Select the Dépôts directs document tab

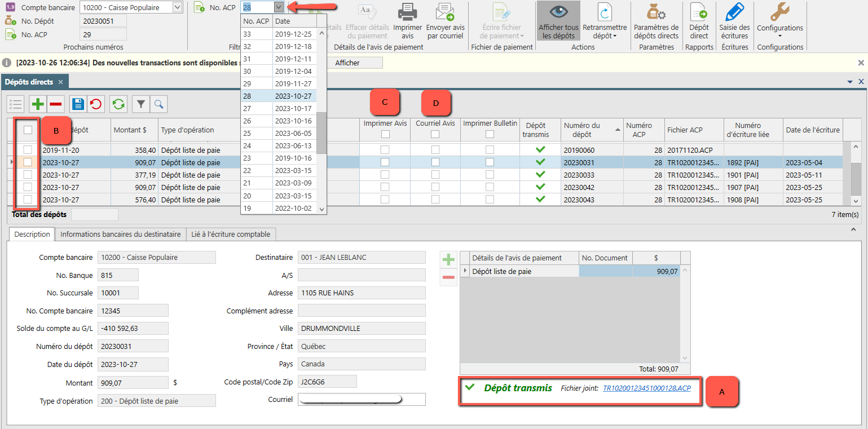click(x=34, y=82)
